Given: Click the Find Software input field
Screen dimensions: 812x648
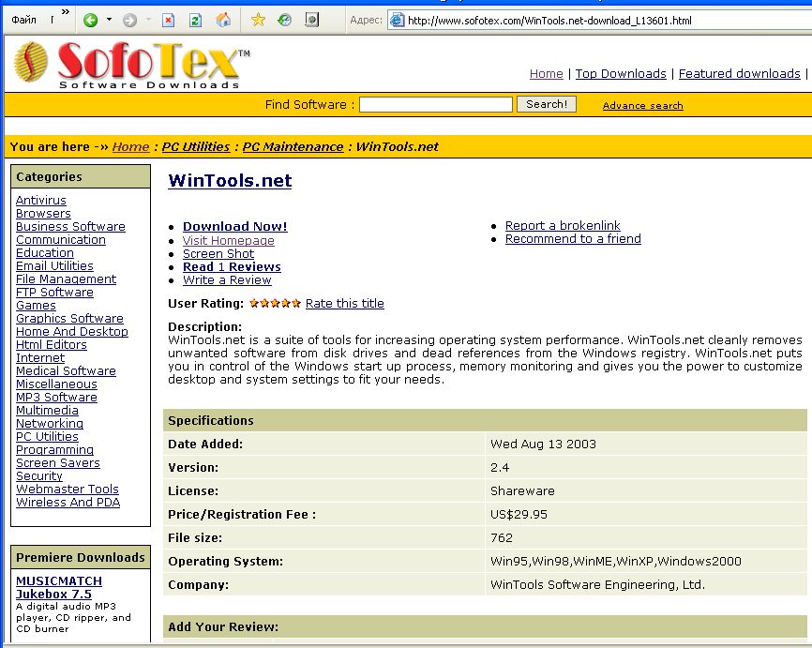Looking at the screenshot, I should pyautogui.click(x=435, y=105).
